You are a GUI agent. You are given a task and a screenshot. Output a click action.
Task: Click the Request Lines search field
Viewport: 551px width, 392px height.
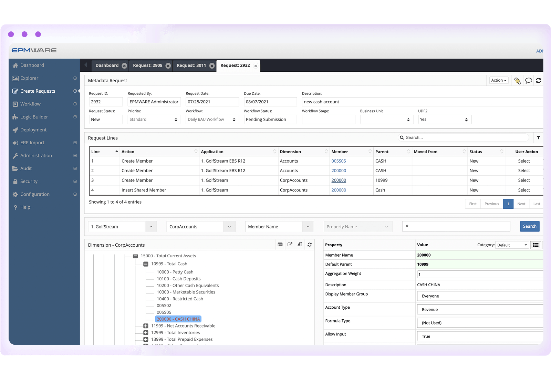465,137
